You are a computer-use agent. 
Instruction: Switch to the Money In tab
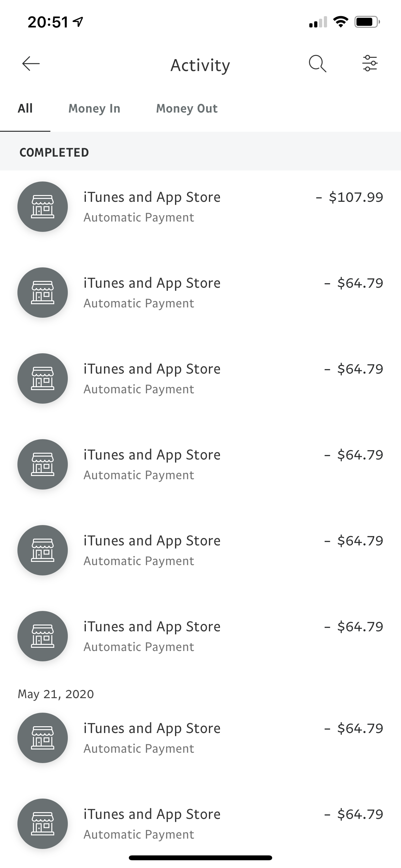pyautogui.click(x=94, y=108)
